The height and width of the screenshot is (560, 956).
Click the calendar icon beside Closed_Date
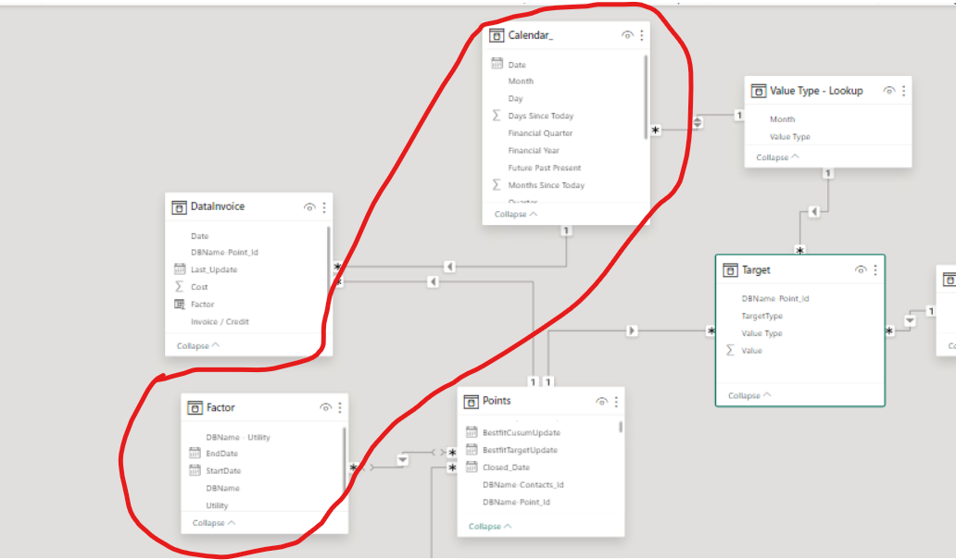click(x=472, y=467)
